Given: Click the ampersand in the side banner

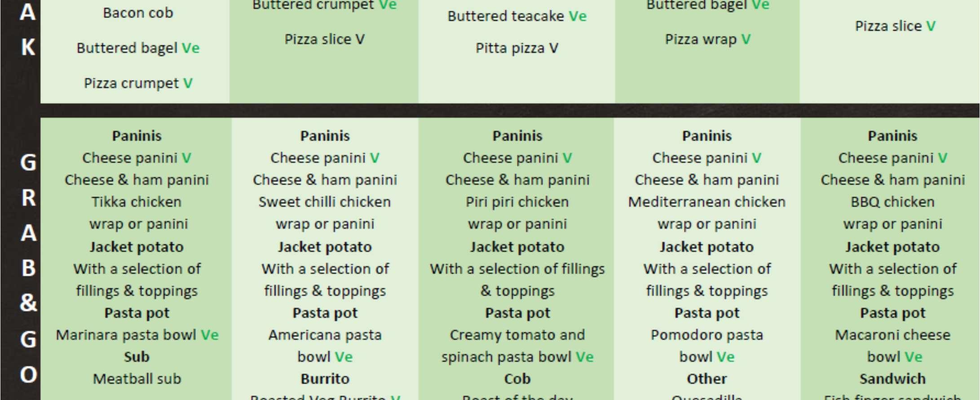Looking at the screenshot, I should (28, 302).
